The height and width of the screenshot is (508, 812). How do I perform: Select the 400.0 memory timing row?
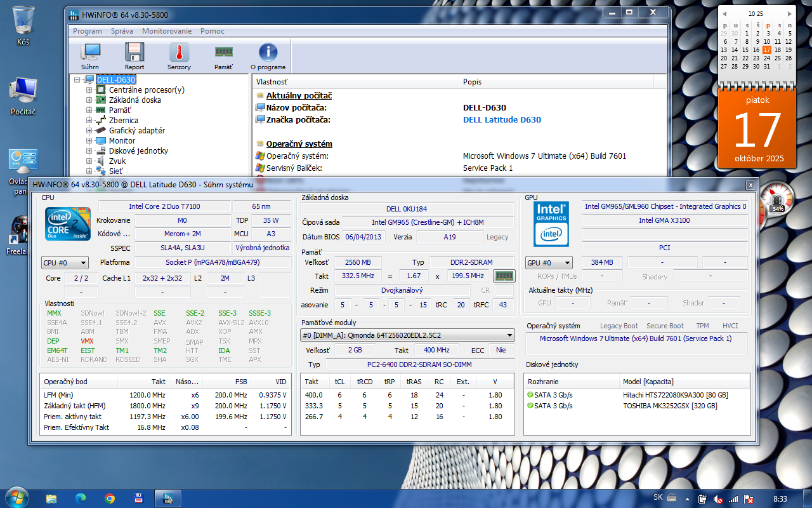pos(407,395)
